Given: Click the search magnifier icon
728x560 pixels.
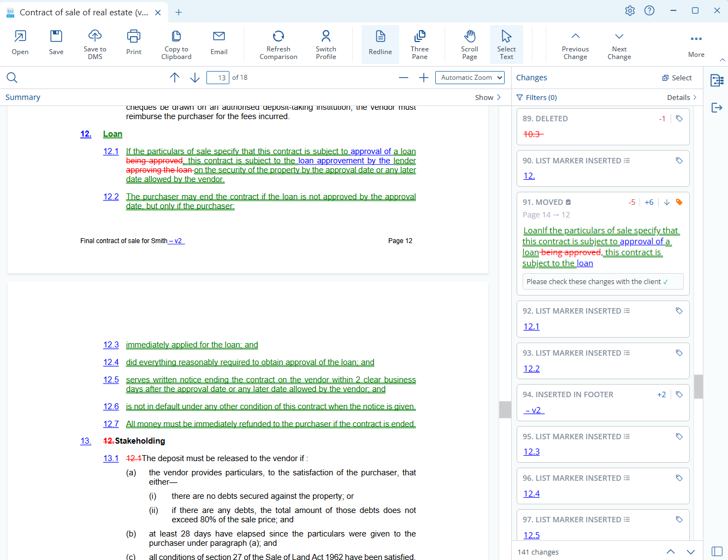Looking at the screenshot, I should tap(12, 78).
